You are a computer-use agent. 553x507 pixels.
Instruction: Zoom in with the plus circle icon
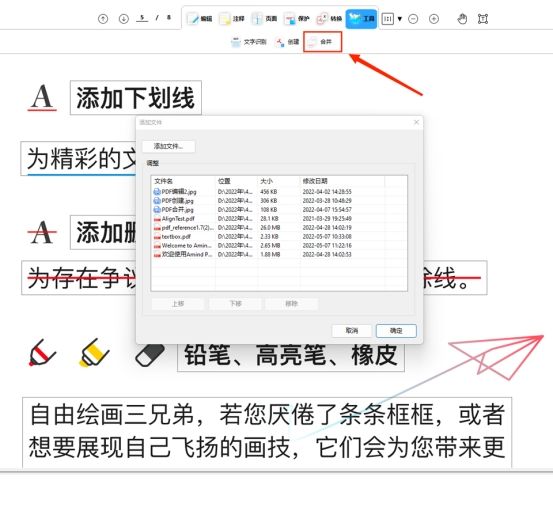pos(434,19)
